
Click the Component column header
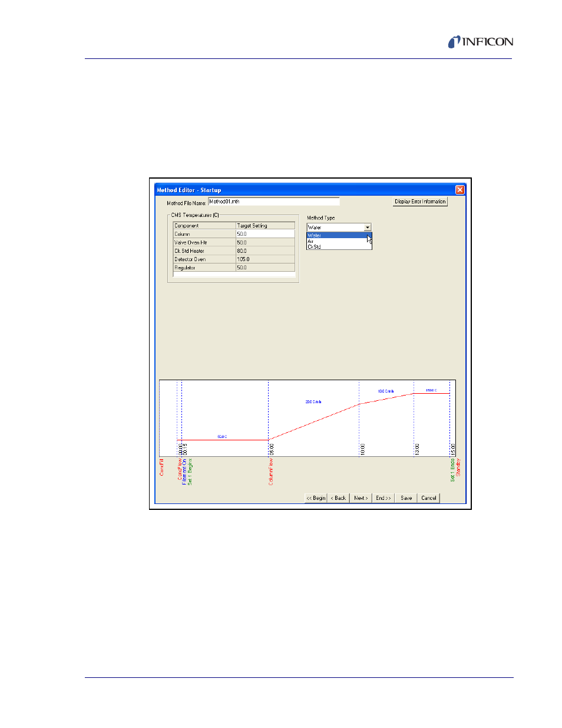click(x=204, y=226)
